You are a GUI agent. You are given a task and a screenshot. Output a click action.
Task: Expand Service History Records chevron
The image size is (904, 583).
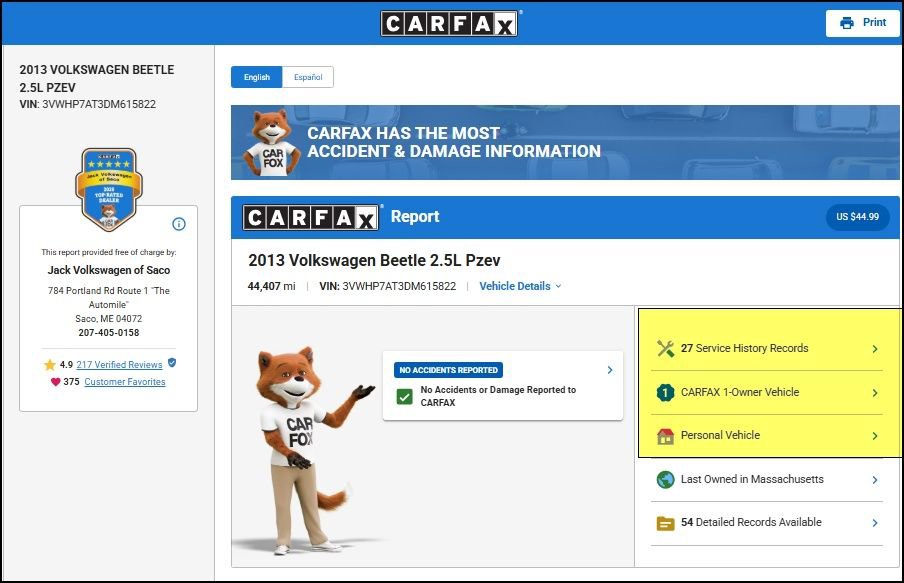875,349
